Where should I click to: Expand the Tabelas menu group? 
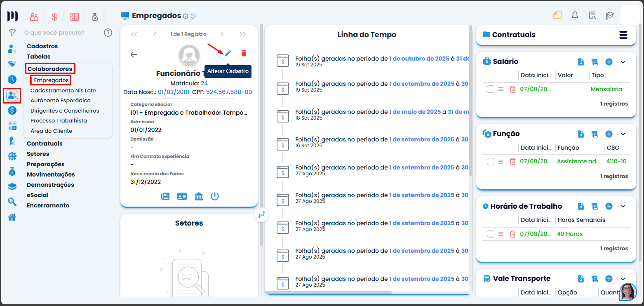pyautogui.click(x=38, y=56)
